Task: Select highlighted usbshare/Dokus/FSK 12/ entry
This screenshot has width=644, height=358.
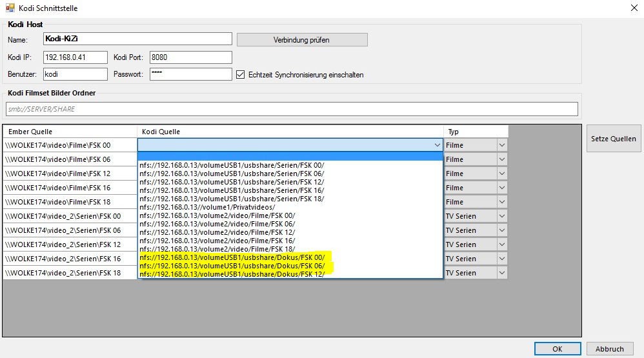Action: 290,274
